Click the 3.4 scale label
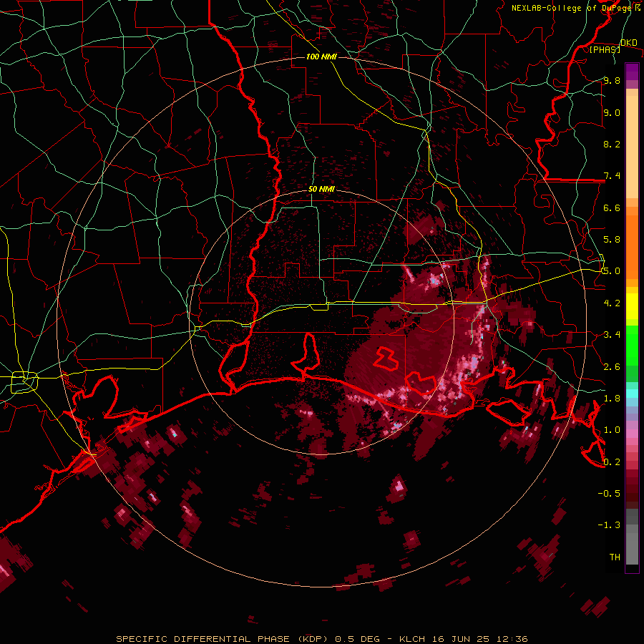Viewport: 644px width, 644px height. point(612,335)
